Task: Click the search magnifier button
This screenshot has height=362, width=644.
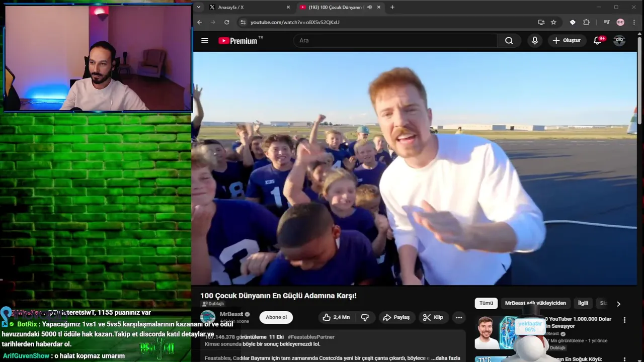Action: pos(509,41)
